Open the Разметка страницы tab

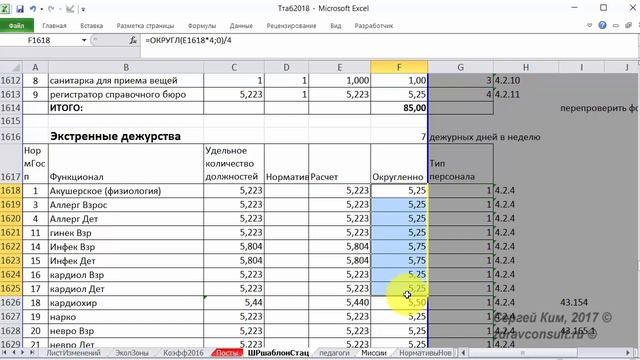pos(145,26)
